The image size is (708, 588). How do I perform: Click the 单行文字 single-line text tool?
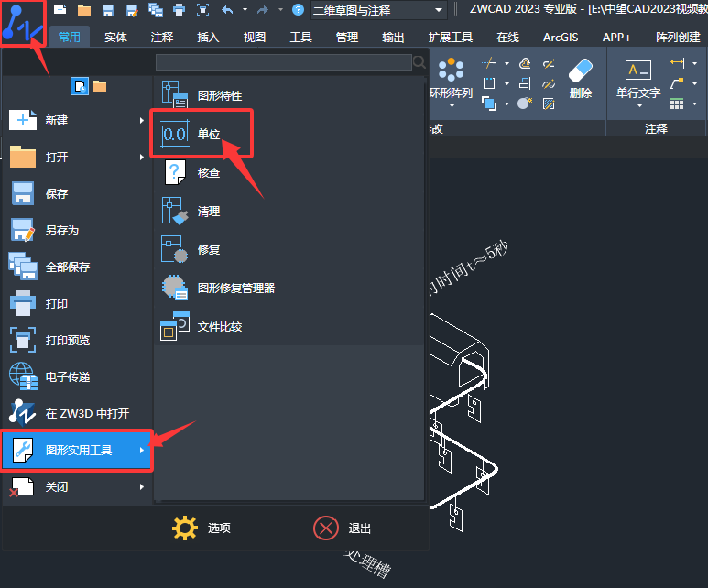point(638,80)
